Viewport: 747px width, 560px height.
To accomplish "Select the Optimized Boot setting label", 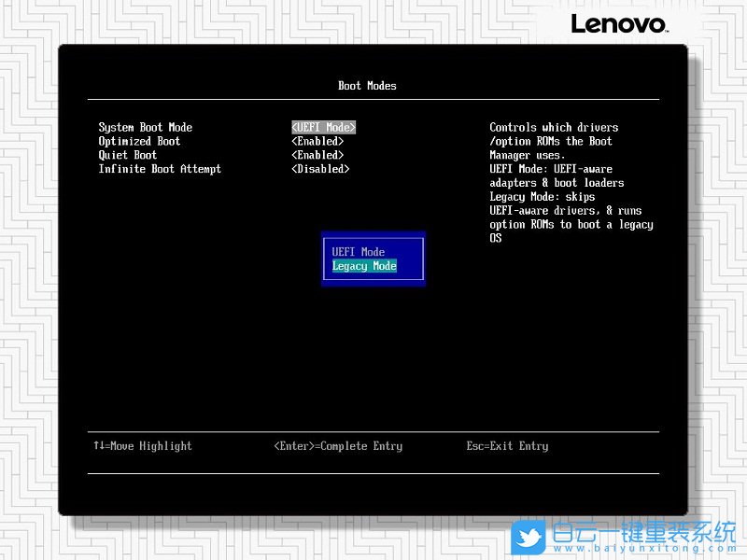I will click(x=139, y=141).
